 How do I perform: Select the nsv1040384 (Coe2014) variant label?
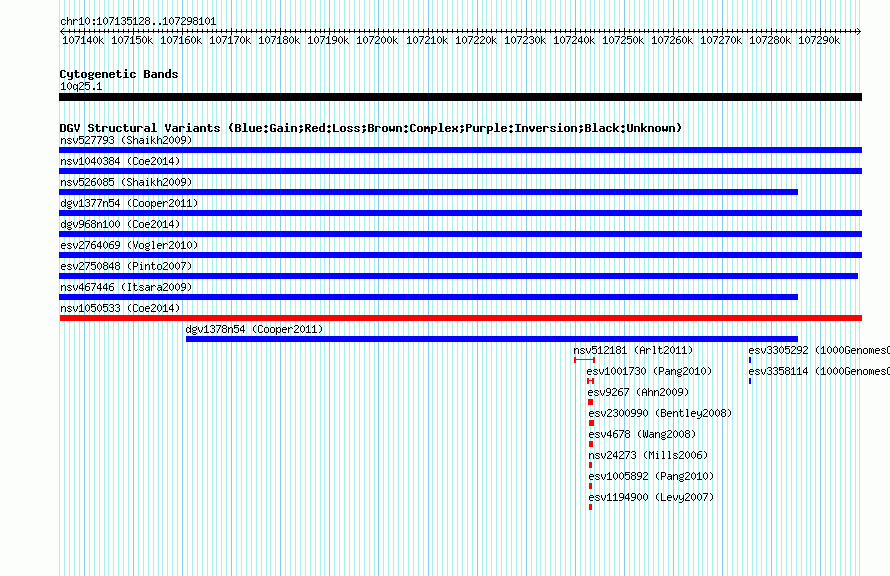tap(120, 161)
